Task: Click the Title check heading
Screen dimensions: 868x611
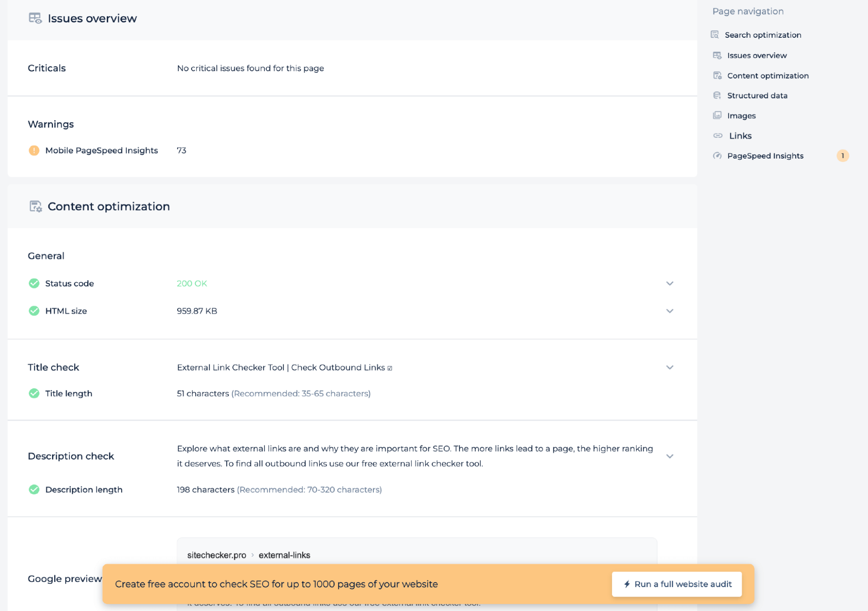Action: pos(53,367)
